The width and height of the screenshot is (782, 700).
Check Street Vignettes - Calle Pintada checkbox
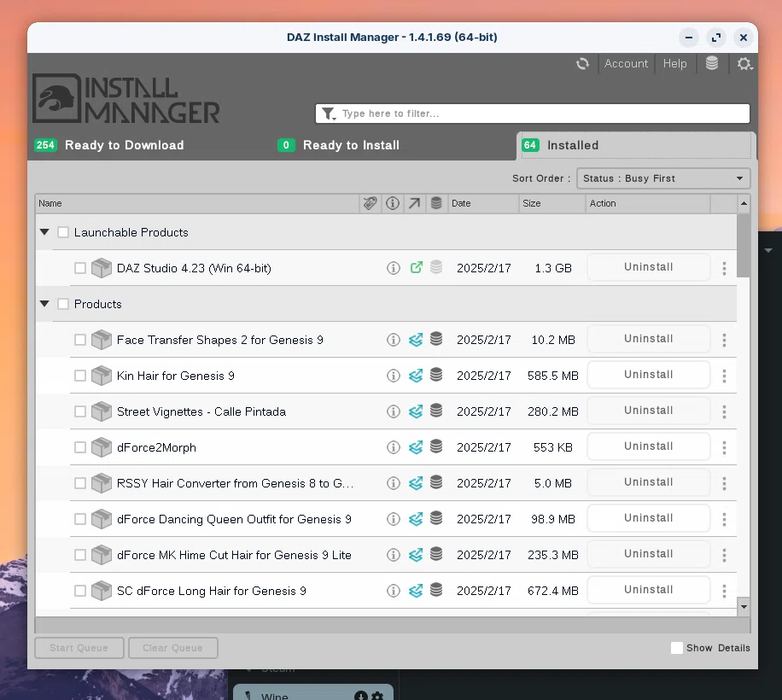tap(79, 411)
